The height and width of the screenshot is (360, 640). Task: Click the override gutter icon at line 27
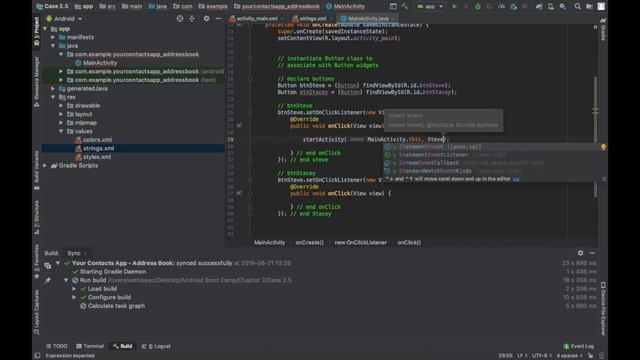239,126
